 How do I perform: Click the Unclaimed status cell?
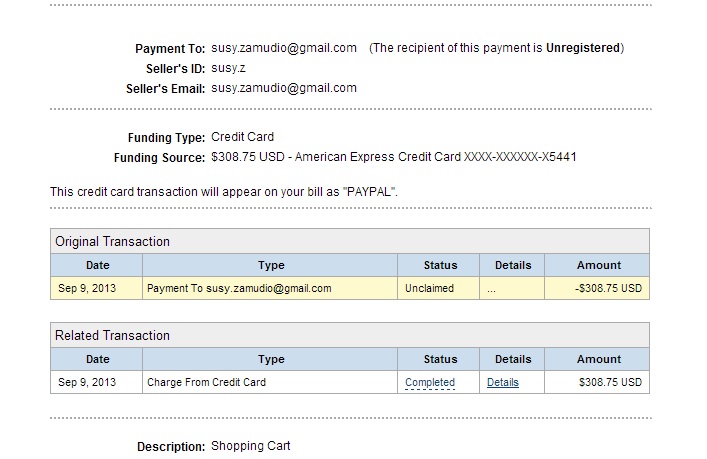429,289
